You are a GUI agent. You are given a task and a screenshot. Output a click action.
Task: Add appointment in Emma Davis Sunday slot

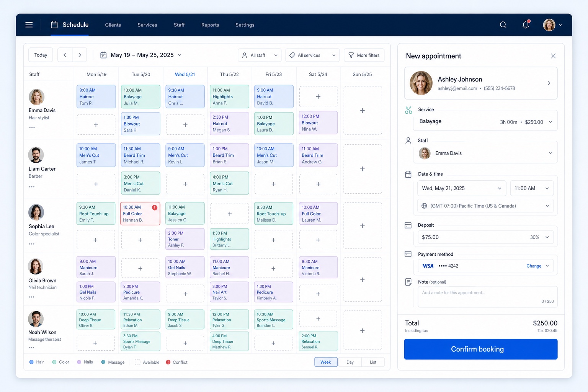[x=363, y=110]
